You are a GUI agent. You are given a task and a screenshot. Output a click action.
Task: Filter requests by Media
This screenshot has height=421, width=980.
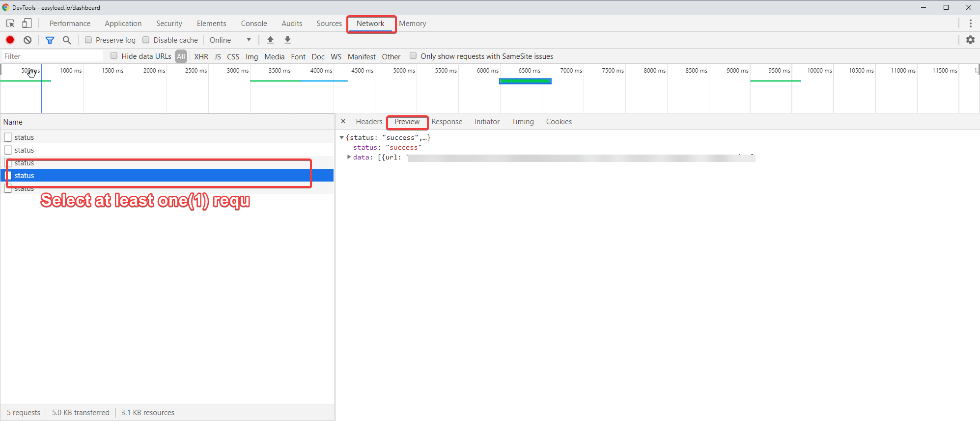[x=275, y=56]
